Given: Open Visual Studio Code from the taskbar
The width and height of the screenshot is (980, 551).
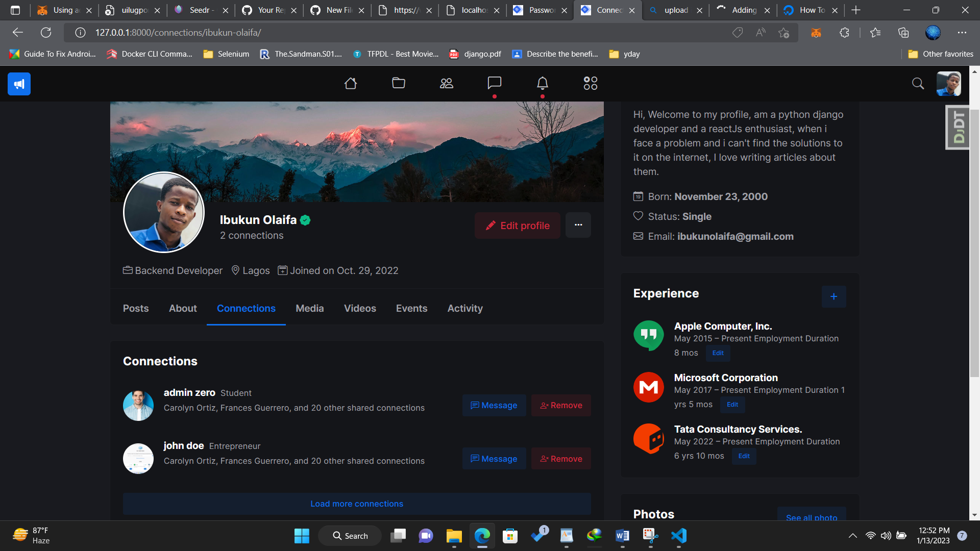Looking at the screenshot, I should 678,536.
